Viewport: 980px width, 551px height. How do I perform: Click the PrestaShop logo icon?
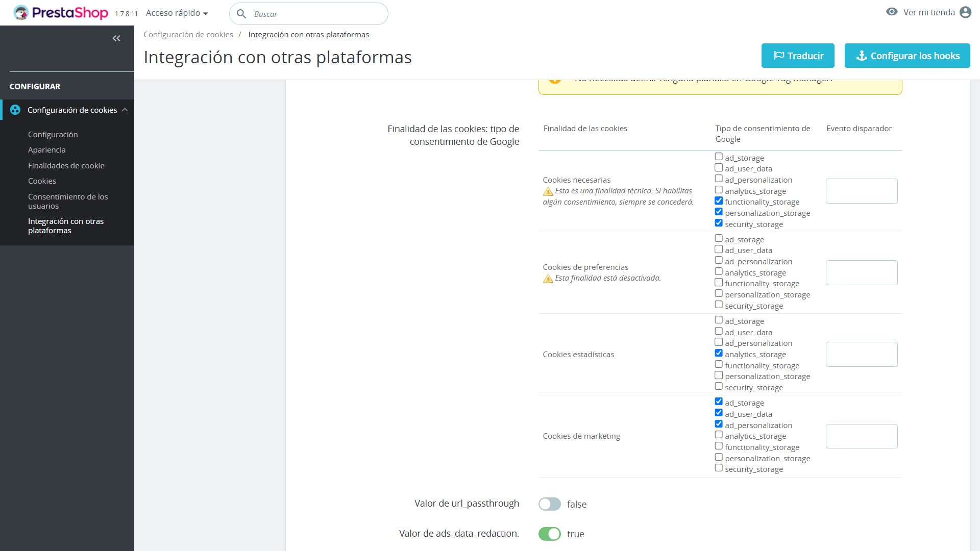pos(21,13)
